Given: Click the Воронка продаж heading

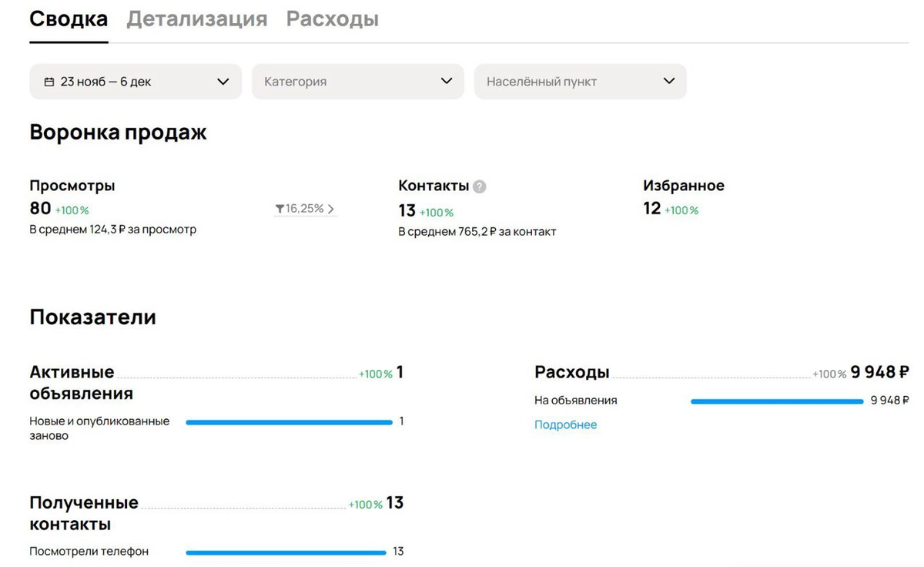Looking at the screenshot, I should tap(118, 133).
